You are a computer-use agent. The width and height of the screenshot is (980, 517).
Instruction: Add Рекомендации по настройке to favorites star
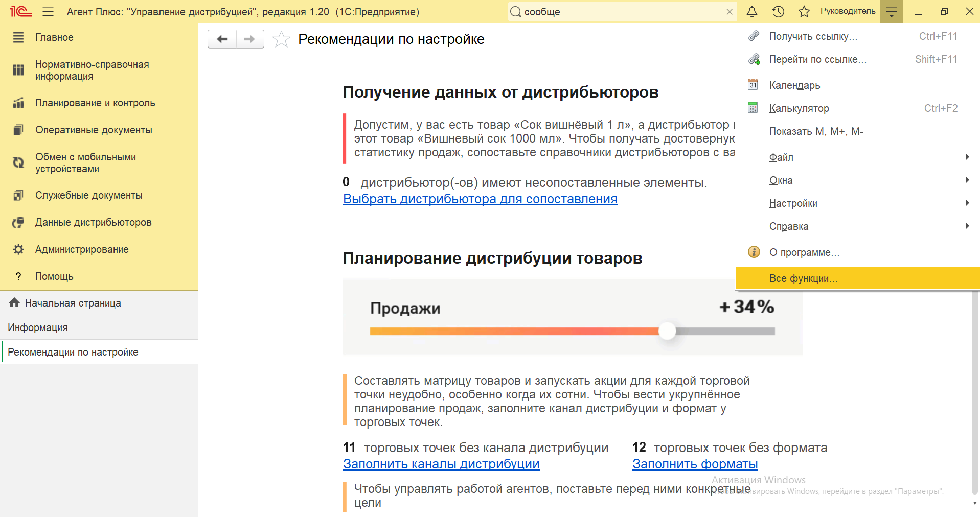click(x=281, y=39)
